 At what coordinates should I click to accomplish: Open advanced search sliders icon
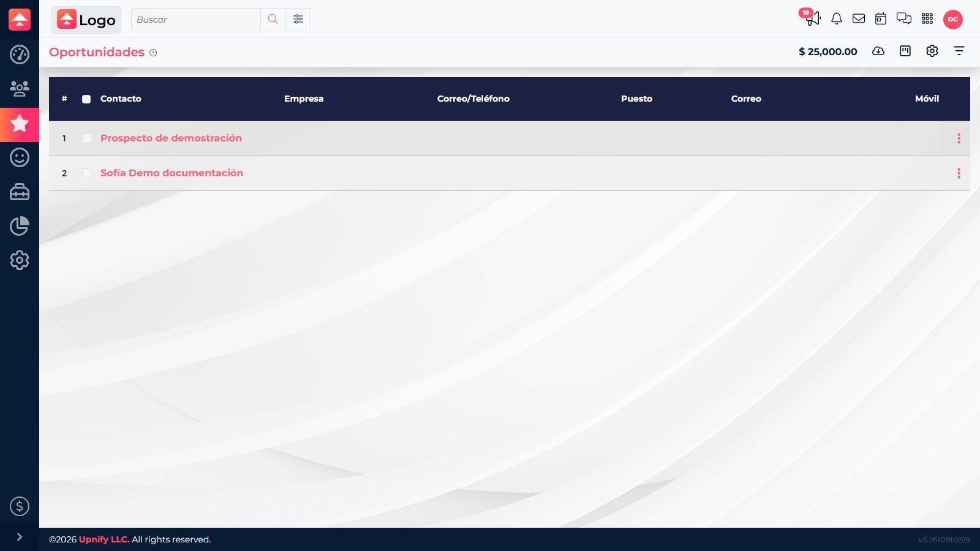click(298, 20)
